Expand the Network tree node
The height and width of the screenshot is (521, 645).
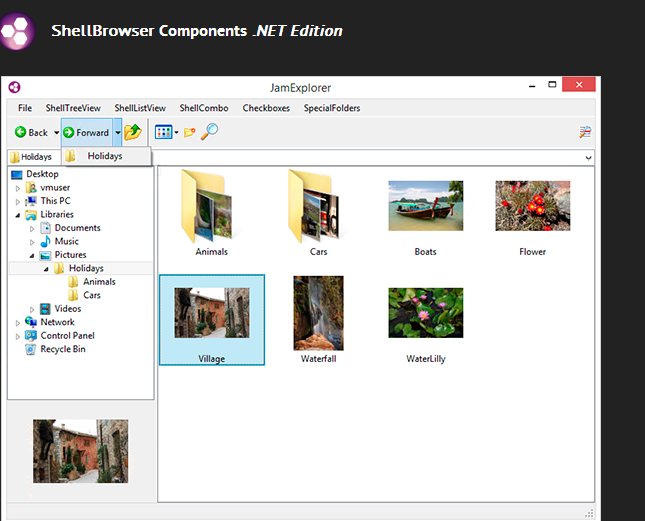(18, 323)
